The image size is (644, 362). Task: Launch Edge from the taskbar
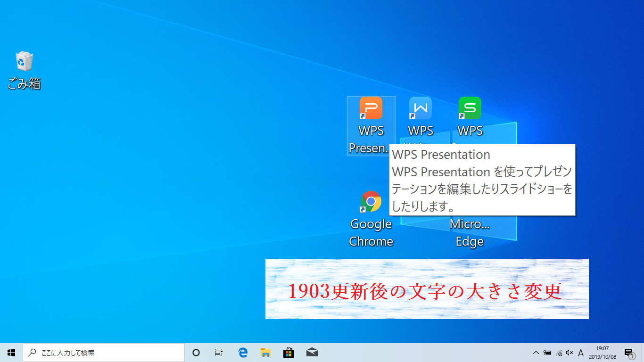click(x=243, y=353)
